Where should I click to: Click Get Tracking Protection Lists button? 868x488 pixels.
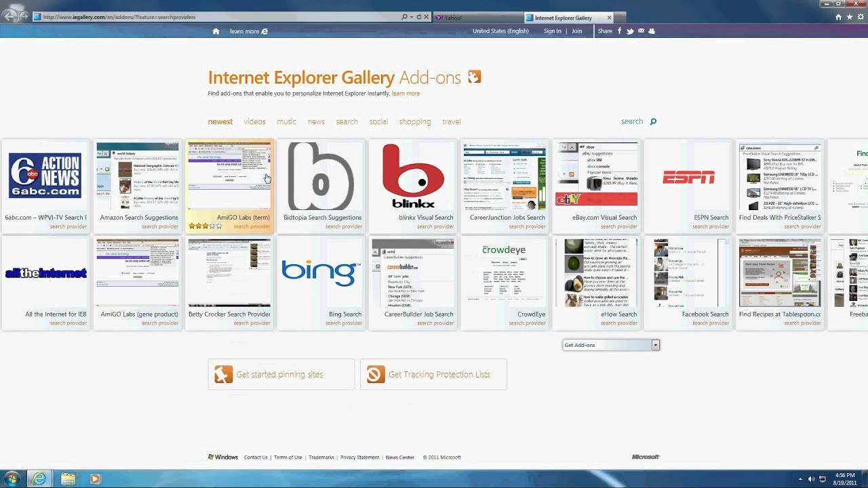pyautogui.click(x=433, y=374)
